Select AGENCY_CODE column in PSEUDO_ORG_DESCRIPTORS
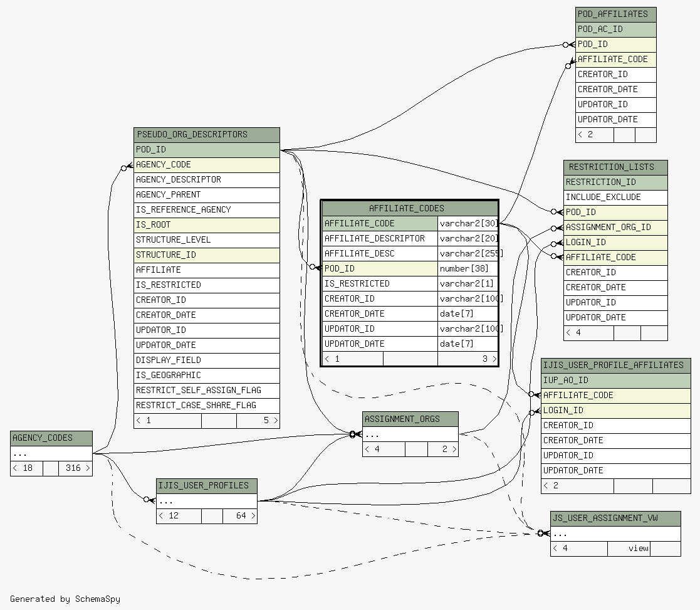Image resolution: width=700 pixels, height=610 pixels. (x=207, y=165)
